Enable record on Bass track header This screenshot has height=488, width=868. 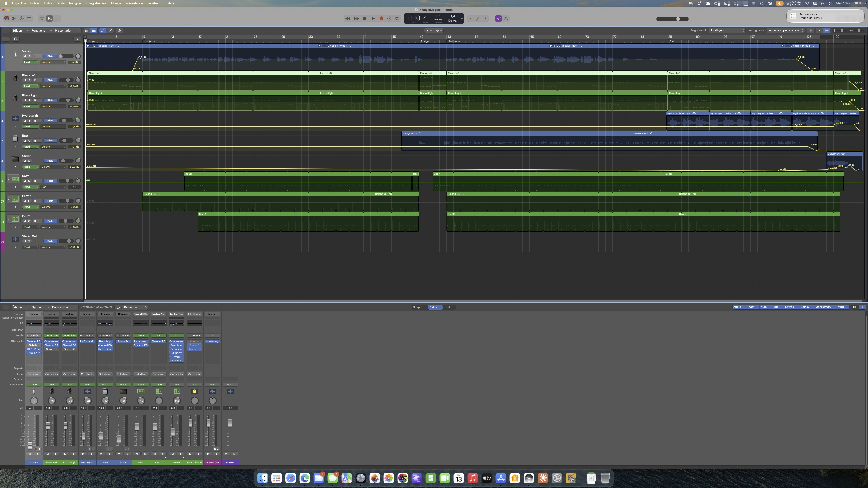tap(35, 141)
